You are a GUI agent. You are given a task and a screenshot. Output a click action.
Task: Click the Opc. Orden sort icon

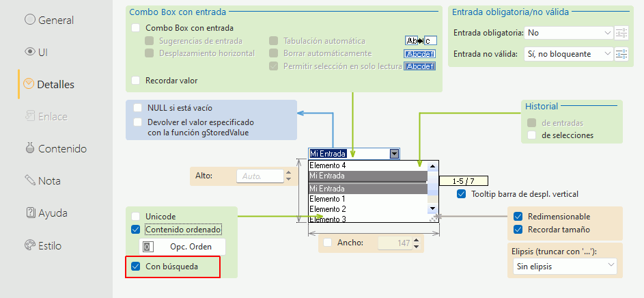click(x=148, y=247)
